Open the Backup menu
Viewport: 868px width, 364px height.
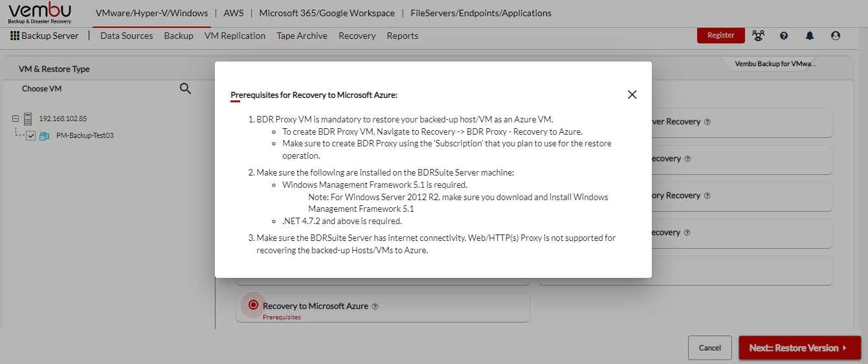[179, 36]
